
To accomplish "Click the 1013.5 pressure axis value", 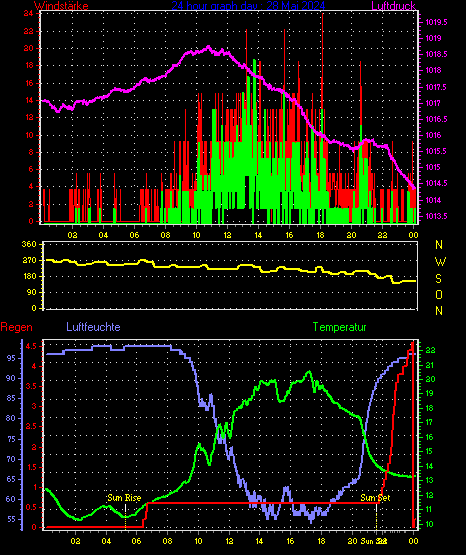I will [x=436, y=216].
